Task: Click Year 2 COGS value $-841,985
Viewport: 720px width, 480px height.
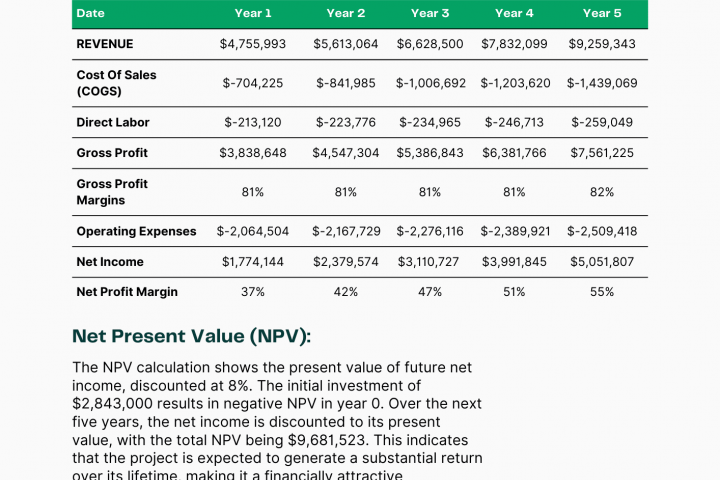Action: click(x=346, y=83)
